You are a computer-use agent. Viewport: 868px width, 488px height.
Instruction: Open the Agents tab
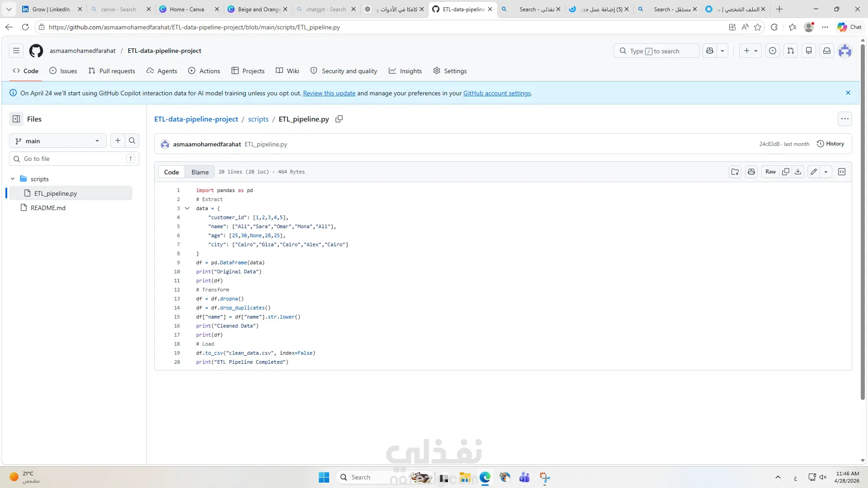point(162,71)
